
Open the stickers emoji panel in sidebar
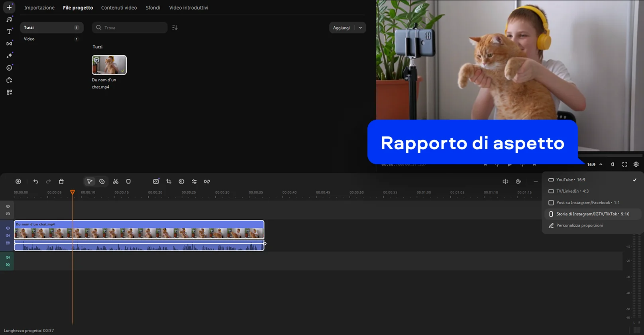9,68
